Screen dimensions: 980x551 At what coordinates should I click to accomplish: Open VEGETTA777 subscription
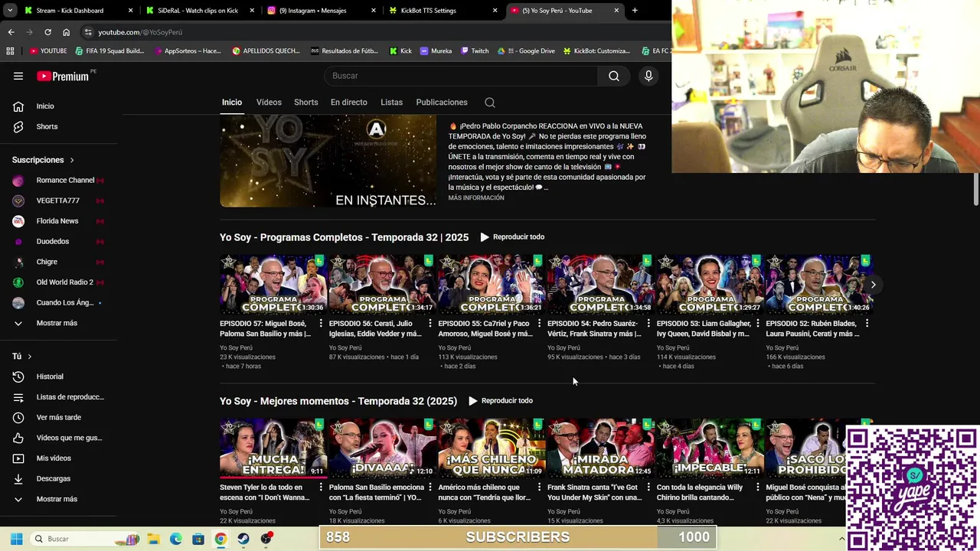pos(58,201)
